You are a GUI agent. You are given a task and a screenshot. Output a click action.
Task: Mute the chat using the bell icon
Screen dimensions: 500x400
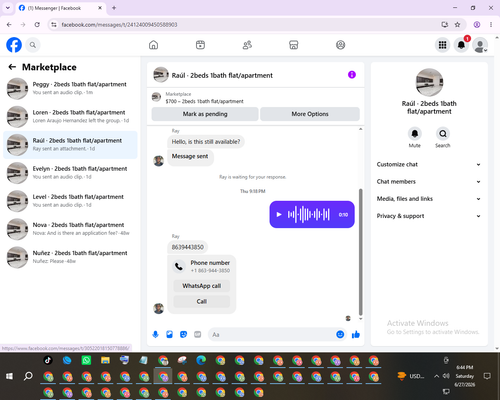click(415, 134)
